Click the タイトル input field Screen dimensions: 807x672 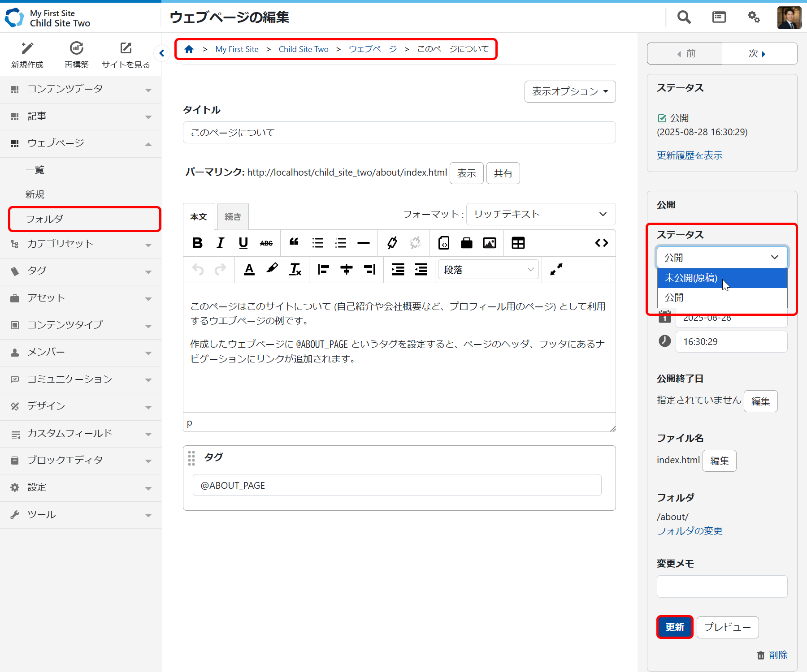399,133
